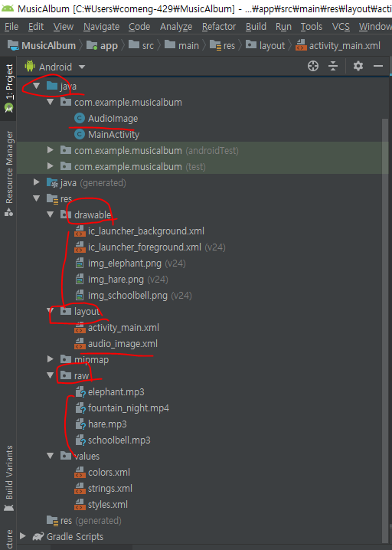Click Gradle Scripts elephant icon
This screenshot has height=550, width=392.
tap(38, 536)
